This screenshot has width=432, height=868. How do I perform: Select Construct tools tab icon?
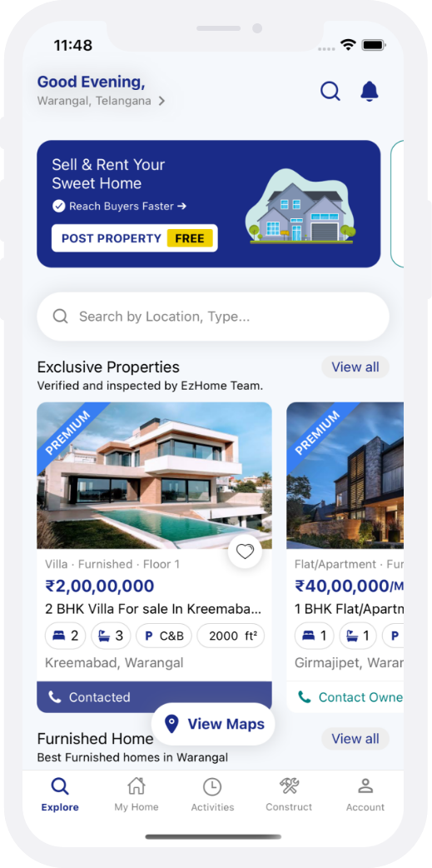[289, 786]
